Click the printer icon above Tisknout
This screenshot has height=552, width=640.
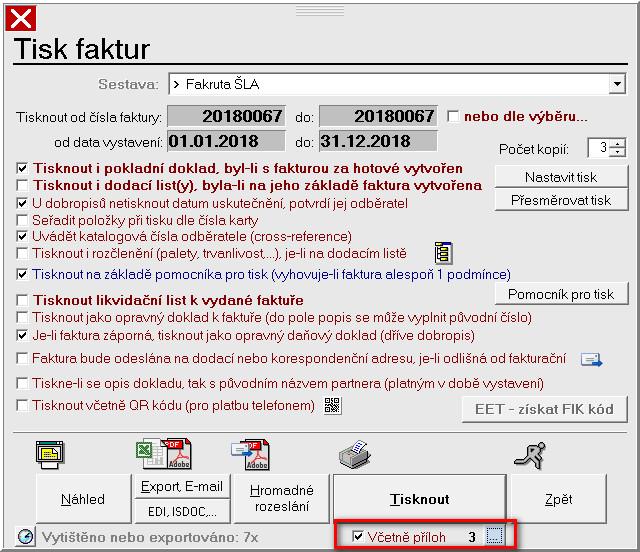coord(354,454)
